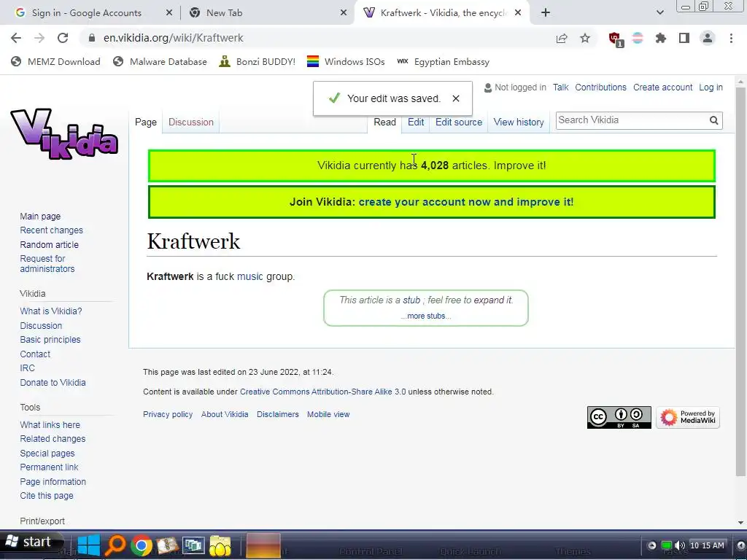Open Recent changes in sidebar
This screenshot has height=560, width=747.
(52, 230)
